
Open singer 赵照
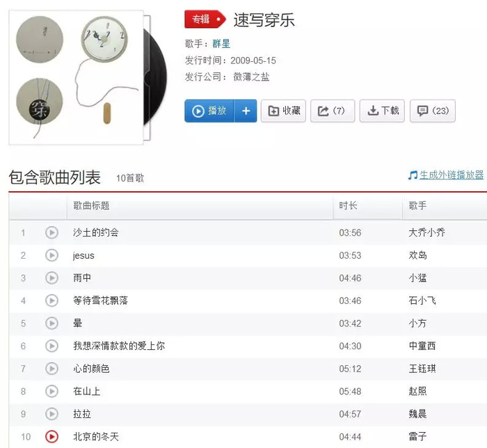pos(417,391)
